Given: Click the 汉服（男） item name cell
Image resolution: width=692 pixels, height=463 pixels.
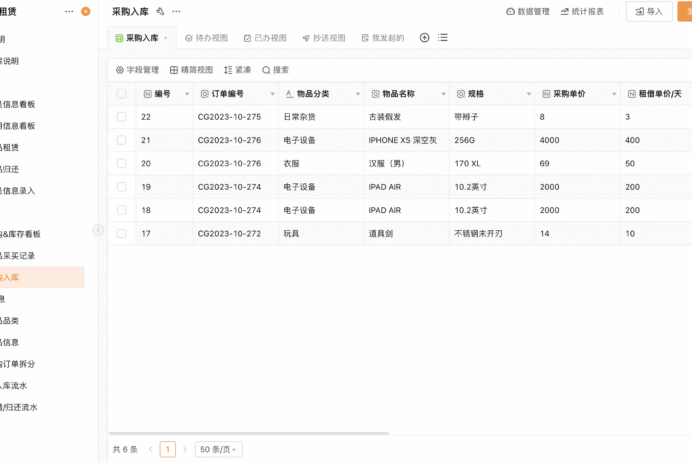Looking at the screenshot, I should [x=406, y=163].
